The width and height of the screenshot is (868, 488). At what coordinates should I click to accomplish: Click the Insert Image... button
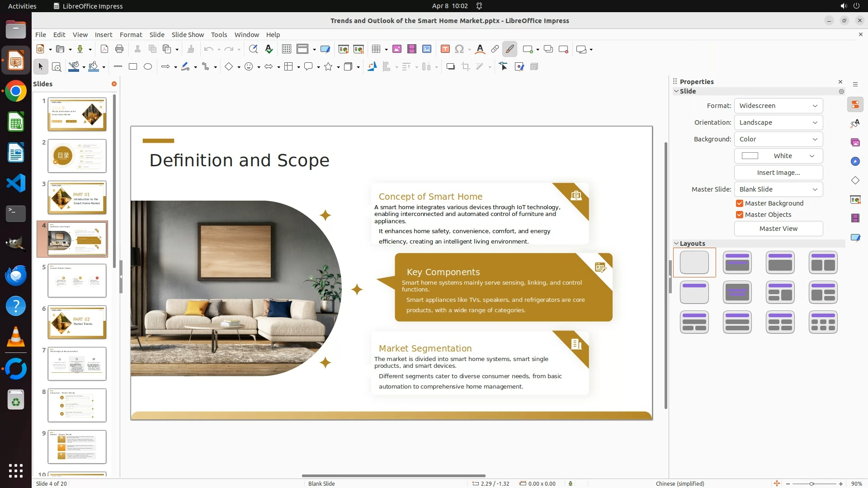[x=778, y=173]
